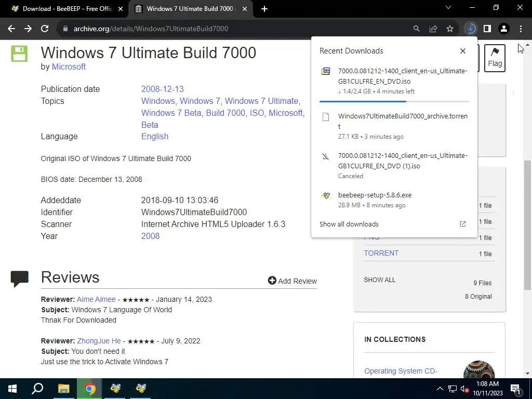Add a review

click(x=292, y=281)
